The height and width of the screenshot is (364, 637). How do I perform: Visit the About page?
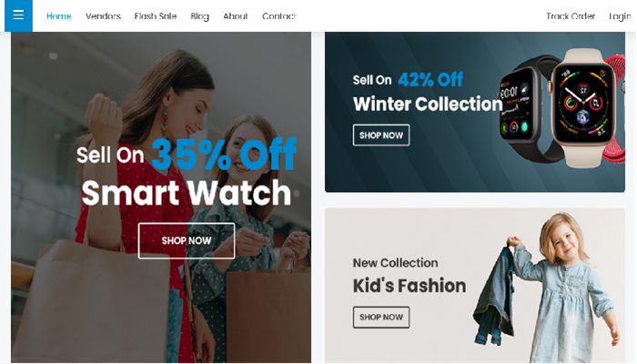click(x=236, y=16)
